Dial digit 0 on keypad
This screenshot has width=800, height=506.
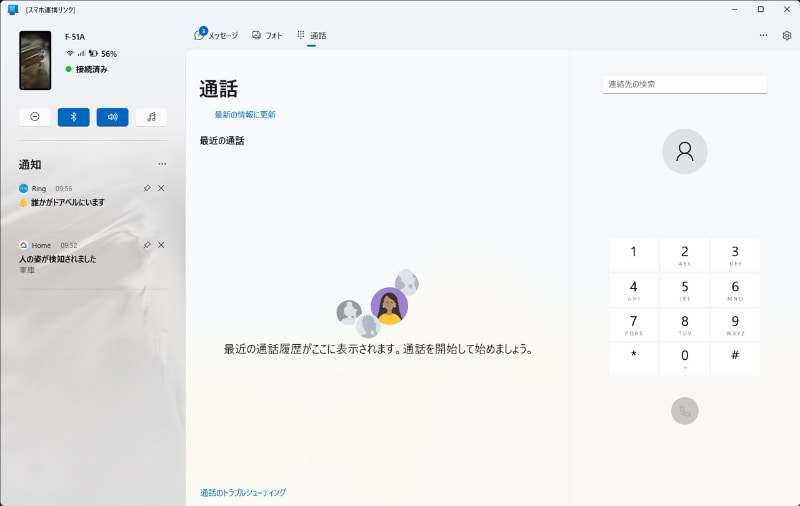pyautogui.click(x=685, y=359)
